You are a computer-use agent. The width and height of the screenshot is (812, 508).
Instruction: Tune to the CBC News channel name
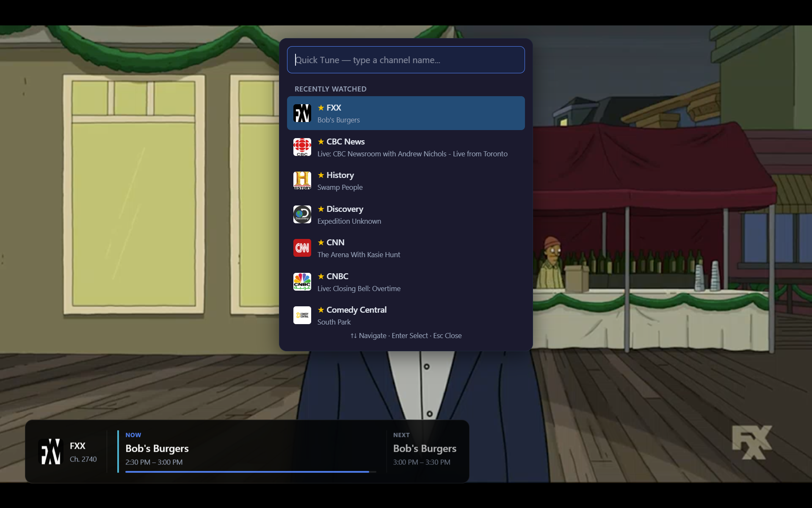point(345,142)
